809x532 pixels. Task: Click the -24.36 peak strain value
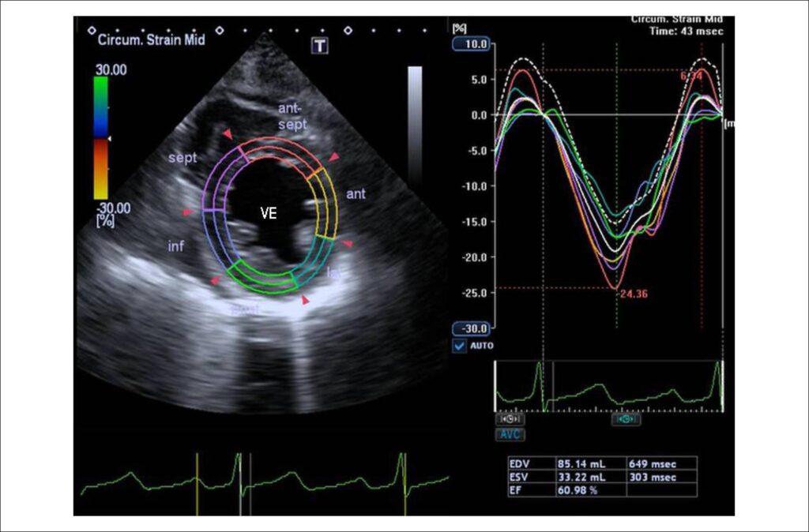pos(633,294)
